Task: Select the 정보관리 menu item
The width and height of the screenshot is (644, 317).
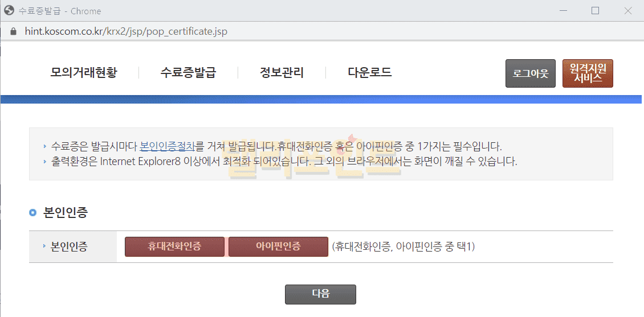Action: click(282, 73)
